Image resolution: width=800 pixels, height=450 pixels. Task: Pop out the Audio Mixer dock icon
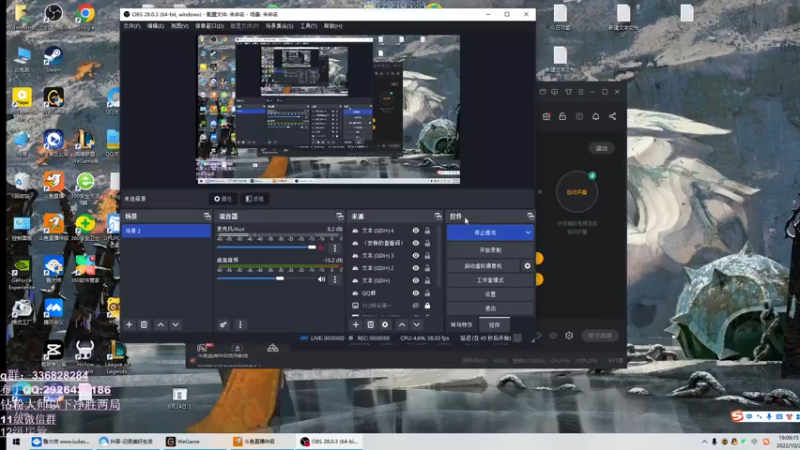340,216
